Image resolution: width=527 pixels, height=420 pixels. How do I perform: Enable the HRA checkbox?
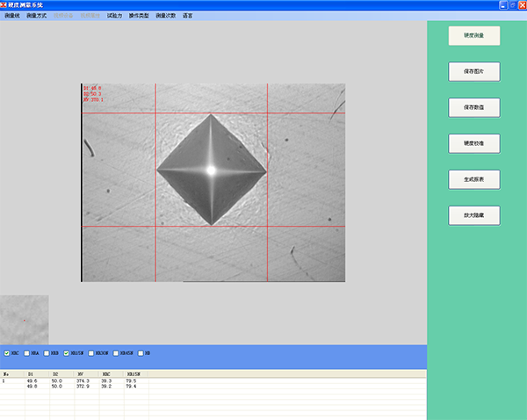coord(27,353)
